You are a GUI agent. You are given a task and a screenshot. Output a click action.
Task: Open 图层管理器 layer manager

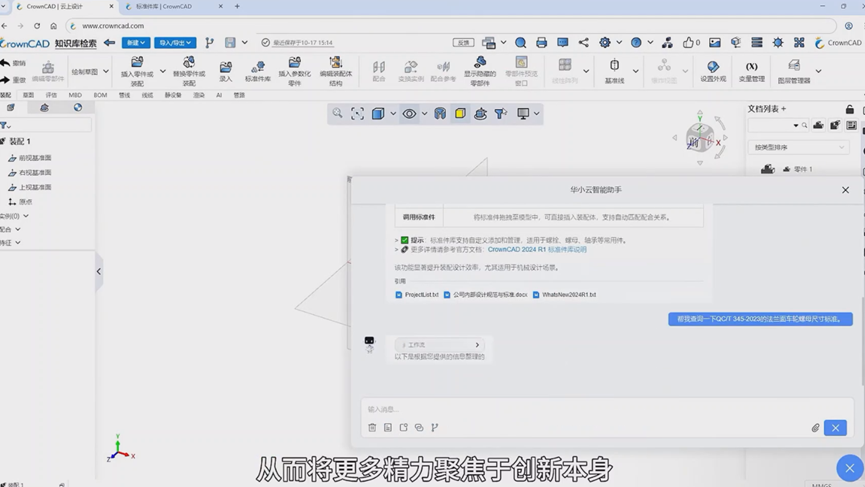pos(794,71)
